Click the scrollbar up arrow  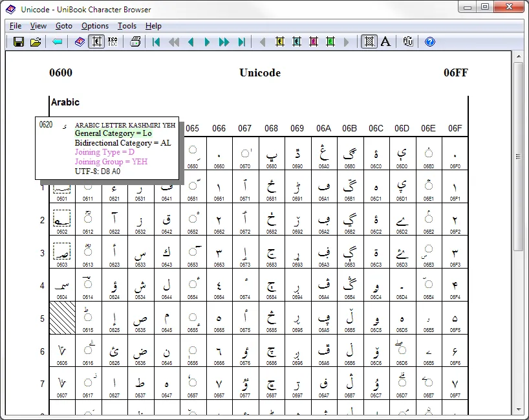(x=519, y=56)
